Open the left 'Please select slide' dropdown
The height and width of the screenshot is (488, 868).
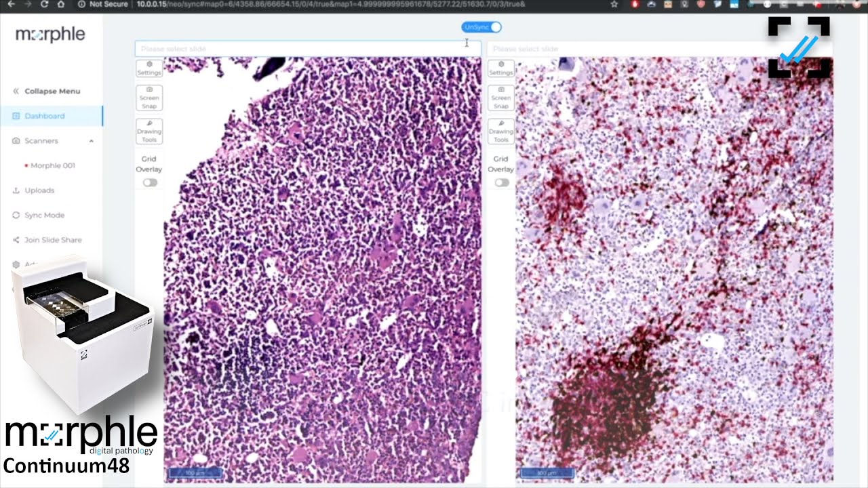click(x=308, y=49)
